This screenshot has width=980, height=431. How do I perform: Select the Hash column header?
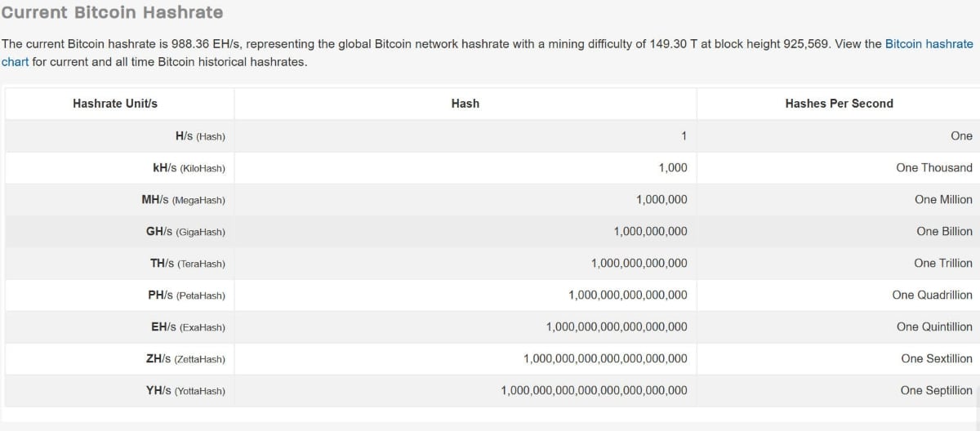tap(465, 104)
